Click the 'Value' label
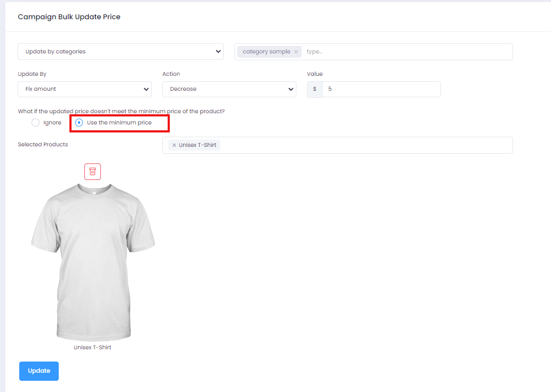 coord(315,74)
